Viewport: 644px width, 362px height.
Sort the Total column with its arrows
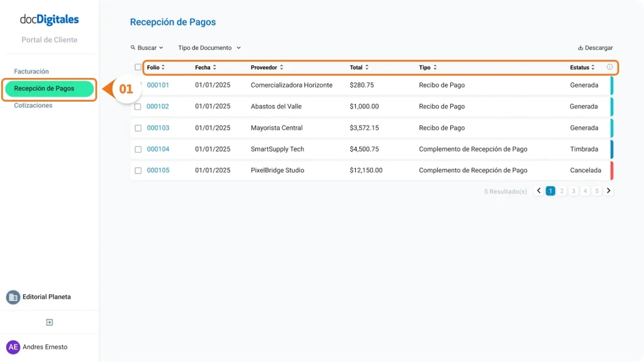tap(367, 67)
